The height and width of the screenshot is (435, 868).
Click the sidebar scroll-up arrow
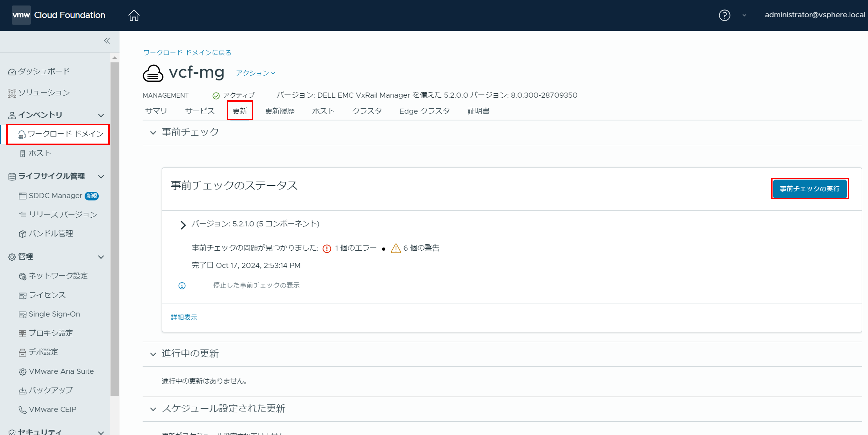click(x=115, y=58)
